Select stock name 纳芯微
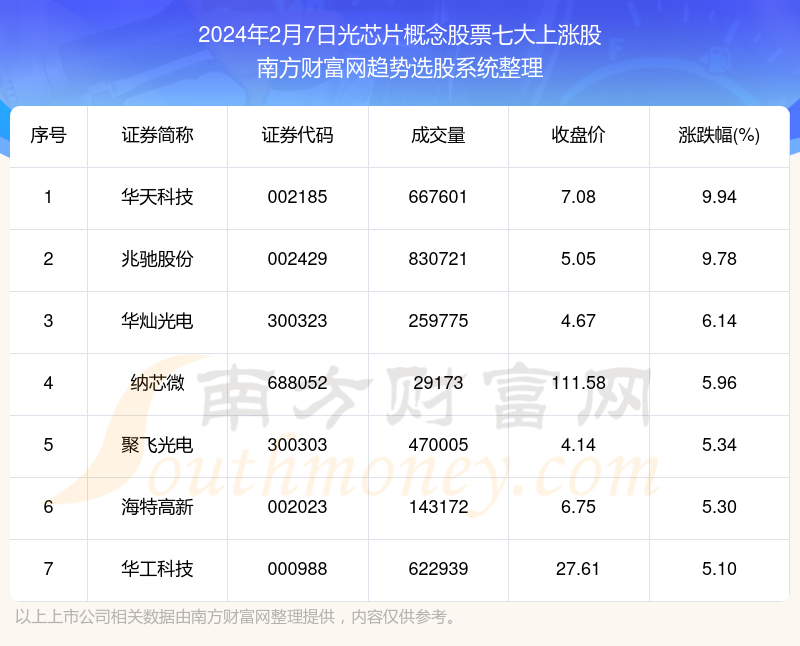The image size is (800, 646). (157, 383)
